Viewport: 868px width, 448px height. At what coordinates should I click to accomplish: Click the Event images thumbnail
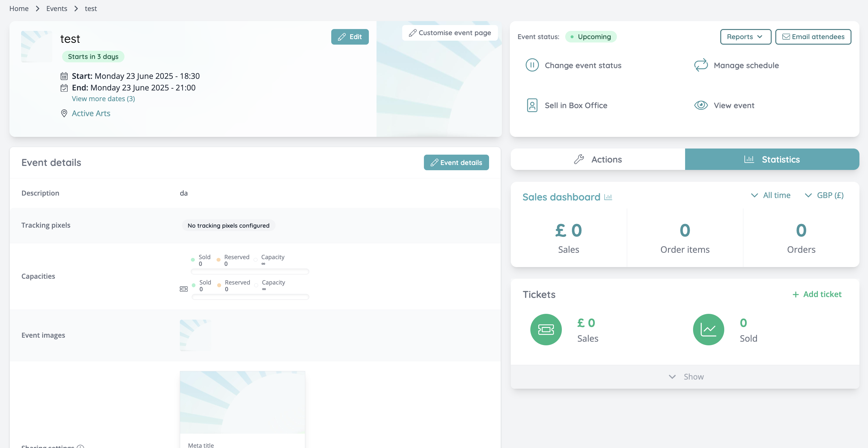195,335
